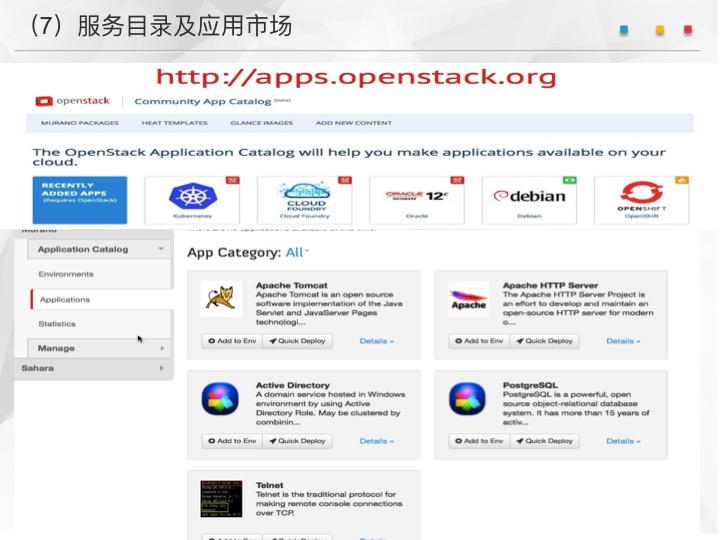Click the Apache HTTP Server title text
Image resolution: width=720 pixels, height=540 pixels.
[x=550, y=285]
